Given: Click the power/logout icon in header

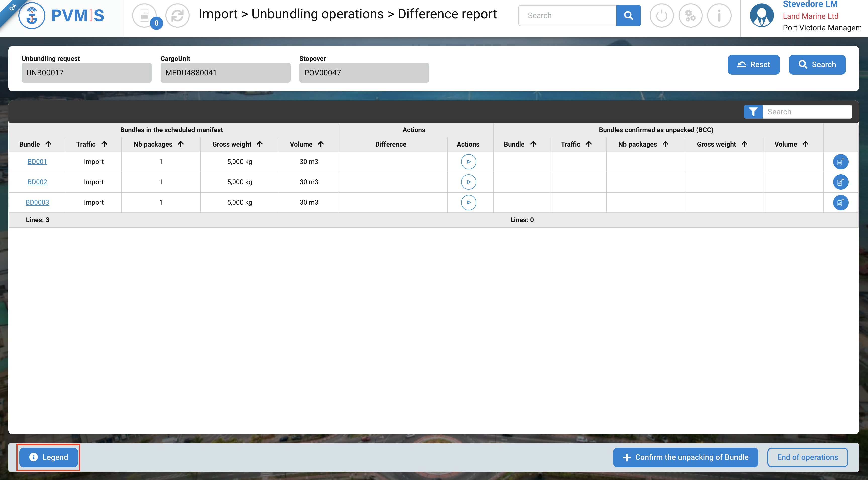Looking at the screenshot, I should pos(661,16).
